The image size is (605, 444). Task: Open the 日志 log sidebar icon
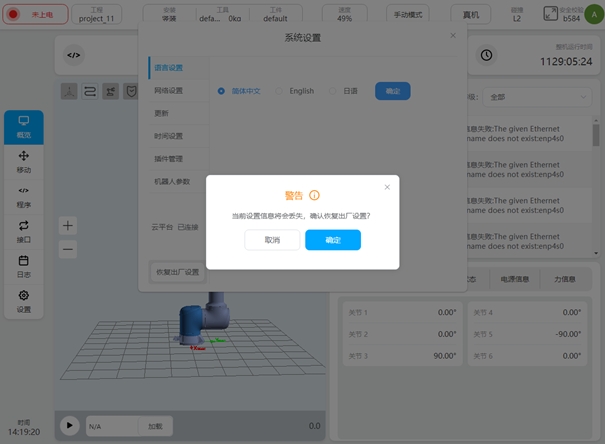[x=24, y=265]
